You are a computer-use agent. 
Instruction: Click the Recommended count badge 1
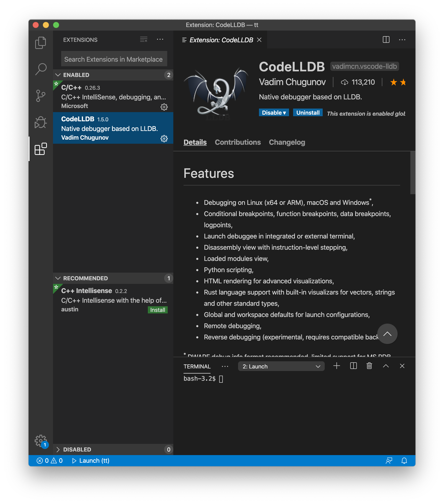pos(168,278)
